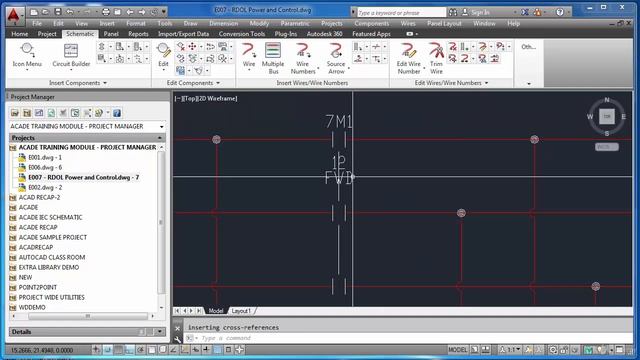The width and height of the screenshot is (640, 360).
Task: Open the Import/Export Data tab
Action: (183, 34)
